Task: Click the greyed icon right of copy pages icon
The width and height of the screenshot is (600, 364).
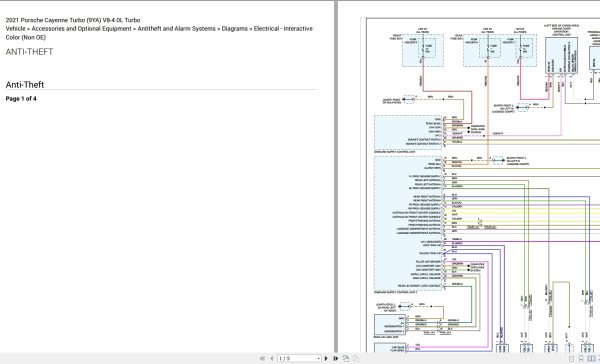Action: click(x=355, y=358)
